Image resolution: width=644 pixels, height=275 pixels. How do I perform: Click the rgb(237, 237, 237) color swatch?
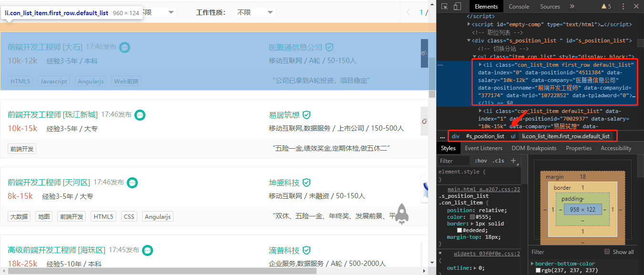[x=538, y=270]
